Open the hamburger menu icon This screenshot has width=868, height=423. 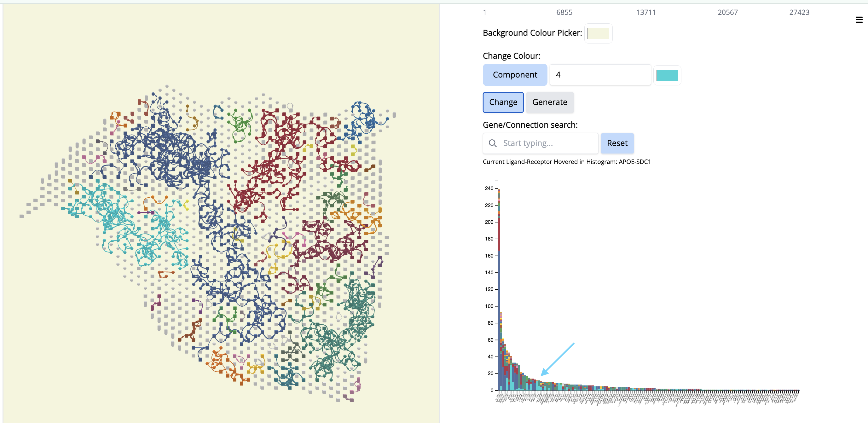click(x=859, y=20)
